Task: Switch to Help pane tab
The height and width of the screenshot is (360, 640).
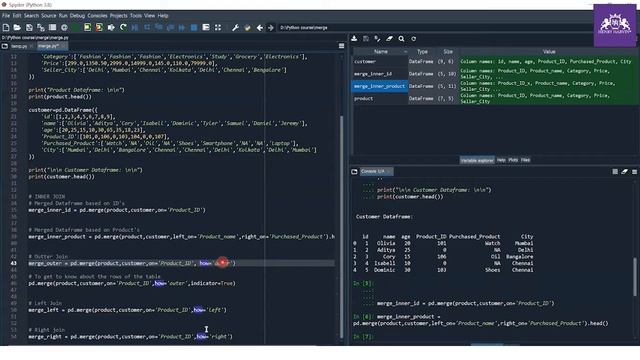Action: click(501, 160)
